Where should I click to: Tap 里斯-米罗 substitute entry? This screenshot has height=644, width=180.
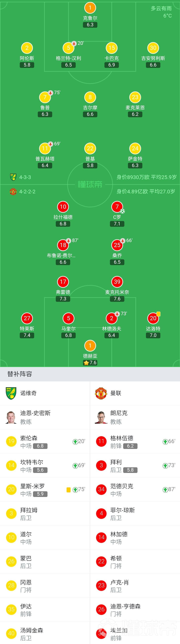point(45,489)
